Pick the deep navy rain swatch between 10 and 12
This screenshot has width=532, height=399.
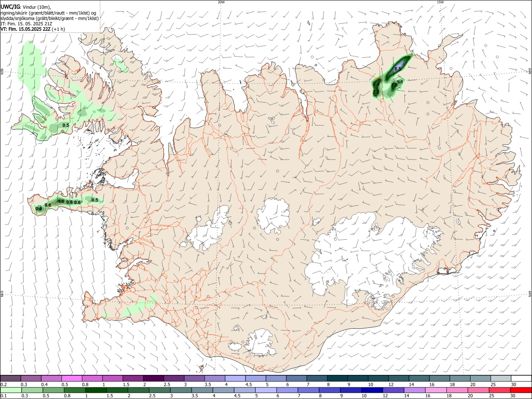click(x=372, y=390)
